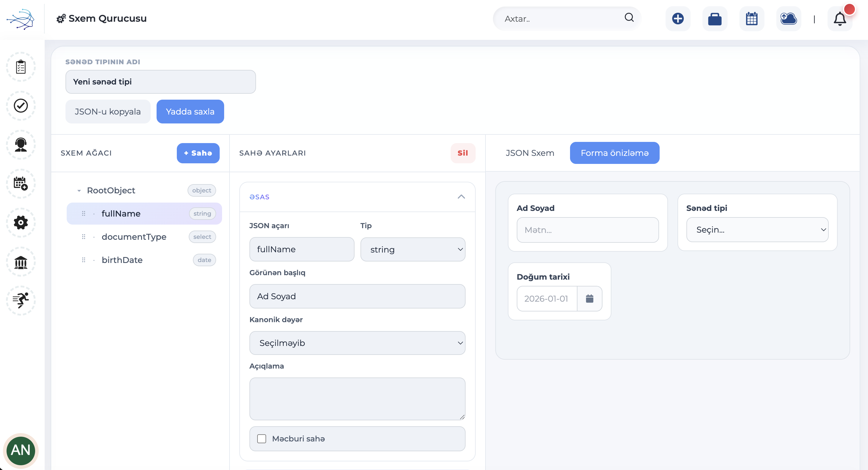Open notifications bell icon
The height and width of the screenshot is (470, 868).
(840, 19)
